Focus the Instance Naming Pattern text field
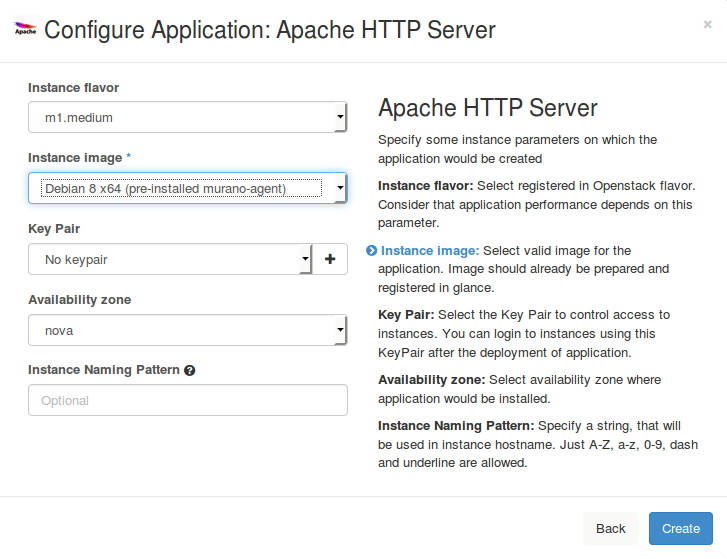The image size is (727, 559). 187,400
